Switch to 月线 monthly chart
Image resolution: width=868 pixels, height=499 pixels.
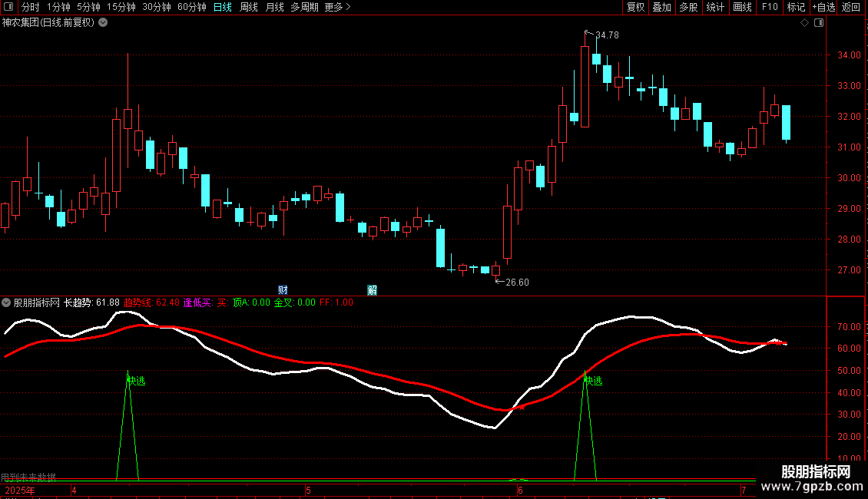pos(274,7)
